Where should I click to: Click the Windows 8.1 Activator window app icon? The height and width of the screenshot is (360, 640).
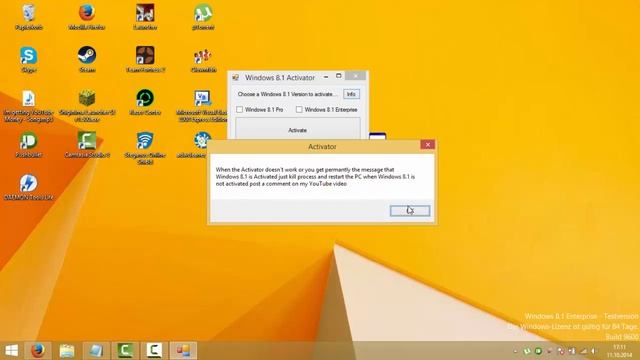(236, 77)
